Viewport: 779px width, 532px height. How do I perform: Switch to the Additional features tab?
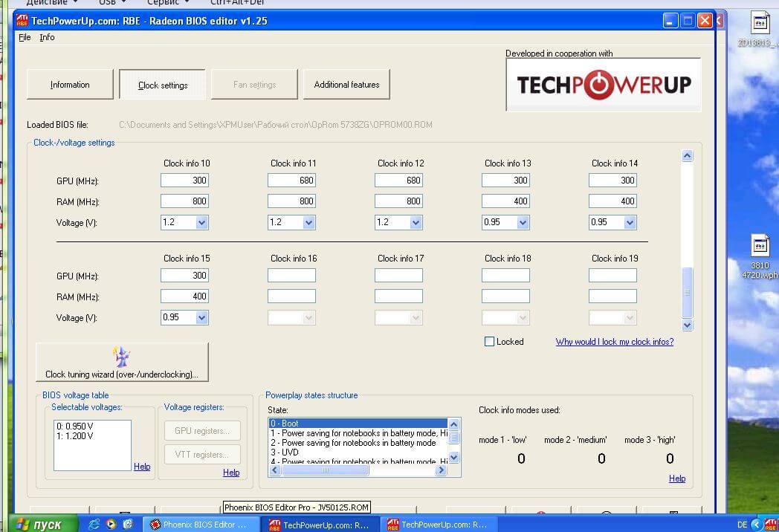346,85
